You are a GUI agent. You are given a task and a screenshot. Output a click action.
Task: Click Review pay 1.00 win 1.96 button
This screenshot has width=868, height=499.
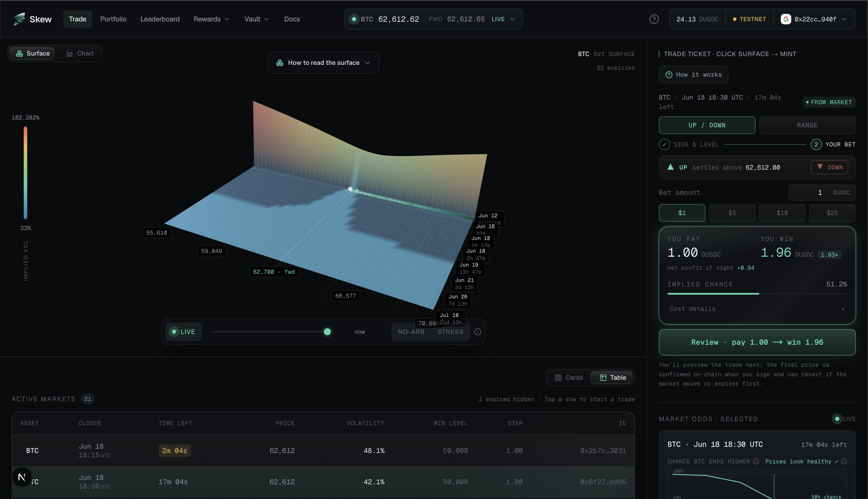coord(757,342)
